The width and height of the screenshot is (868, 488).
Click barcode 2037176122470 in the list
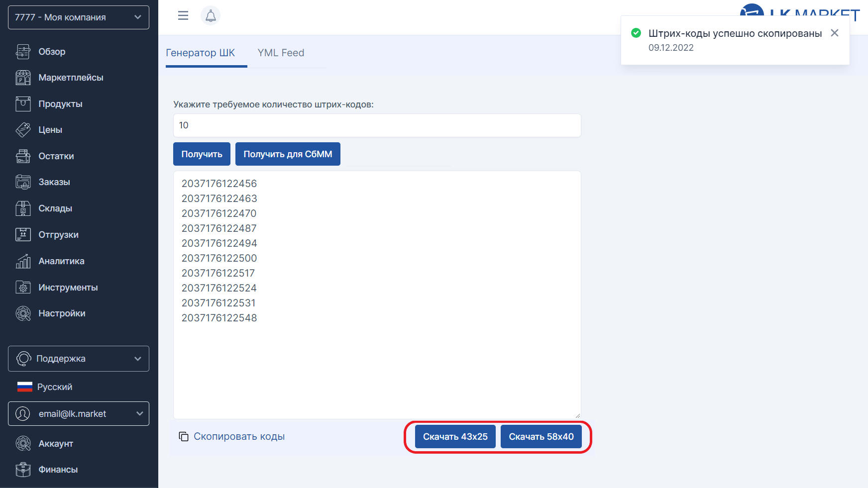[x=219, y=213]
